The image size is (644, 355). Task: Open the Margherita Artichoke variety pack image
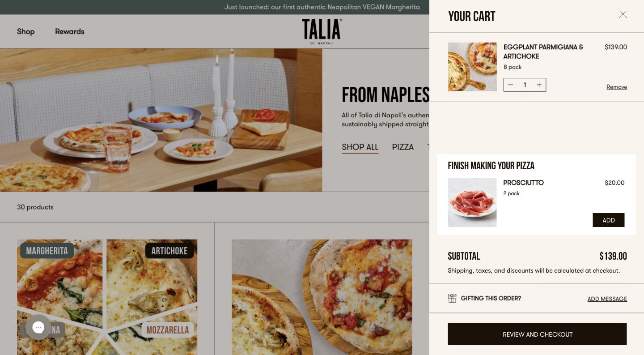click(107, 297)
